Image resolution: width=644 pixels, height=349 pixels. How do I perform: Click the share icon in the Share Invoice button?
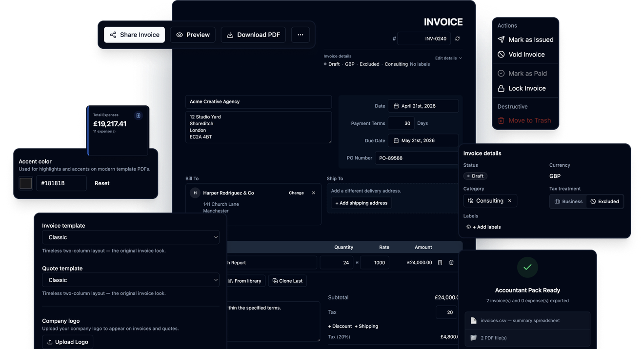(113, 35)
